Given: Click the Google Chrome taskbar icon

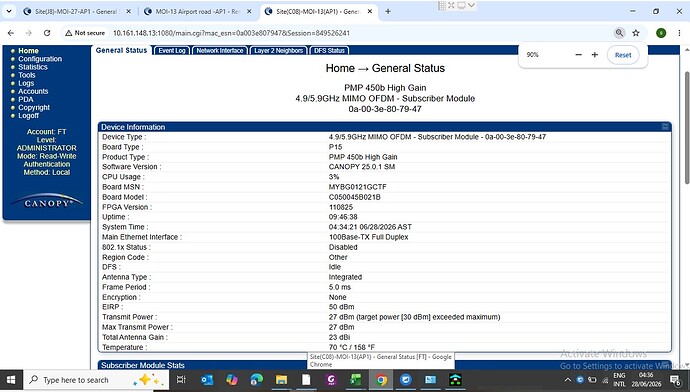Looking at the screenshot, I should 381,380.
